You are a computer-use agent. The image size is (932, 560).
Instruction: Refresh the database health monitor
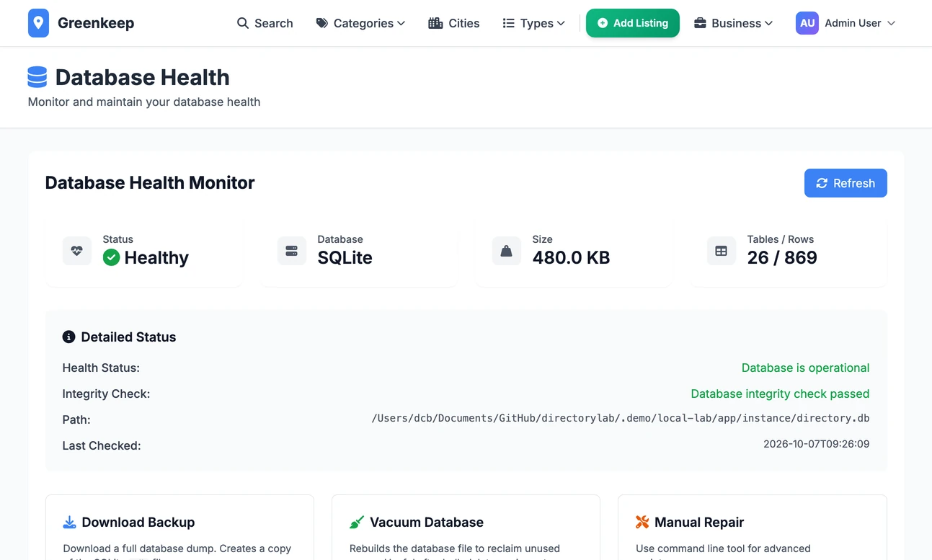(x=846, y=183)
